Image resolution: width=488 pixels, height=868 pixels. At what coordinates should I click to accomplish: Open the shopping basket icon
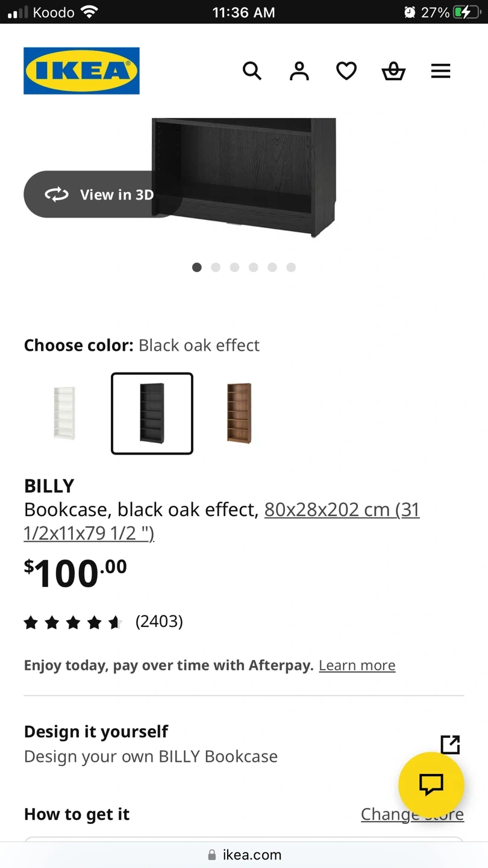[393, 71]
